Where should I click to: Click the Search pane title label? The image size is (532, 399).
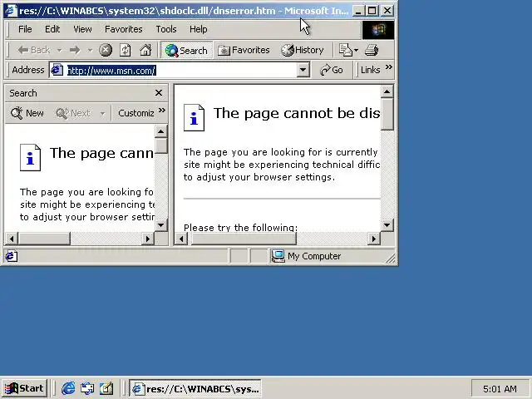tap(23, 93)
